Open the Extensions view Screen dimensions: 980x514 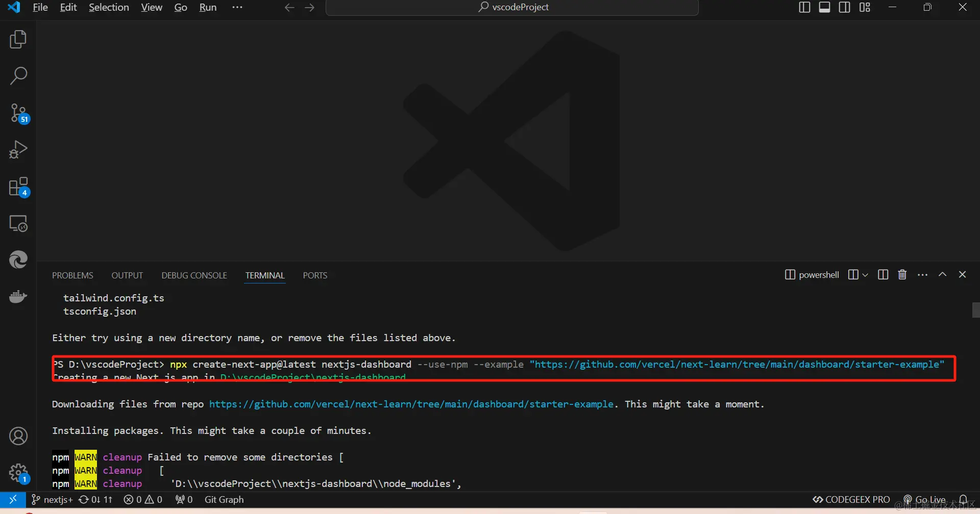coord(18,187)
